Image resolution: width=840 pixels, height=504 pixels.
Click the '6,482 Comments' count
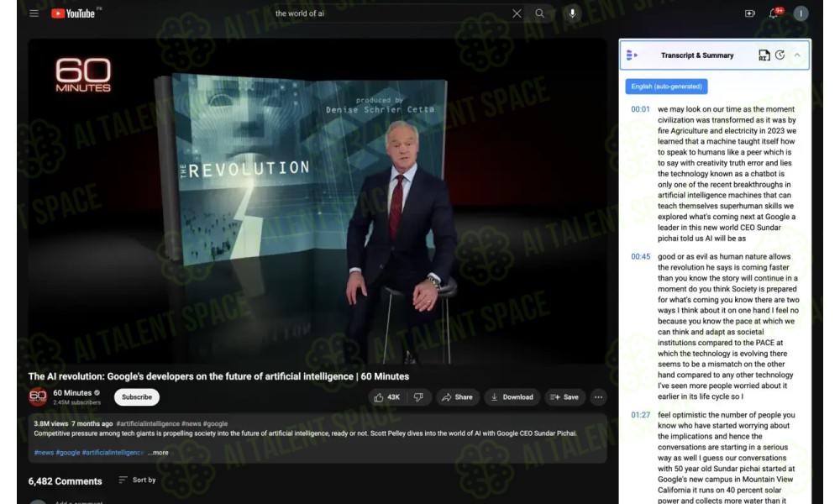pos(65,481)
